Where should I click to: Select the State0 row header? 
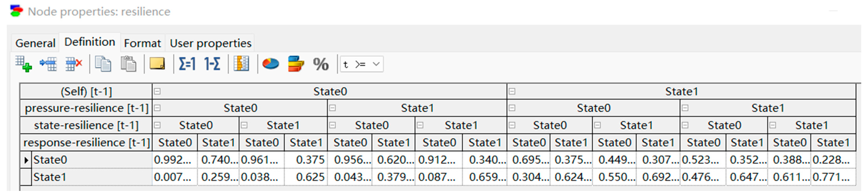92,160
